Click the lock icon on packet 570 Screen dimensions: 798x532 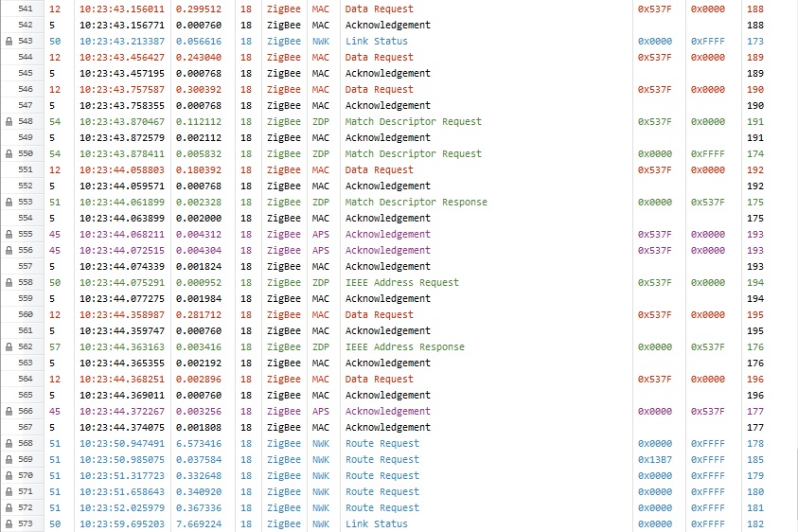click(x=9, y=475)
